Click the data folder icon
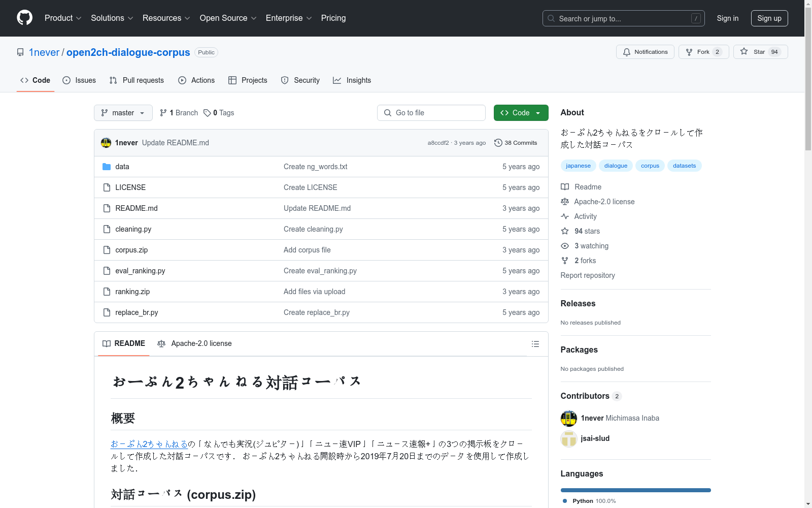This screenshot has width=812, height=508. click(x=107, y=167)
